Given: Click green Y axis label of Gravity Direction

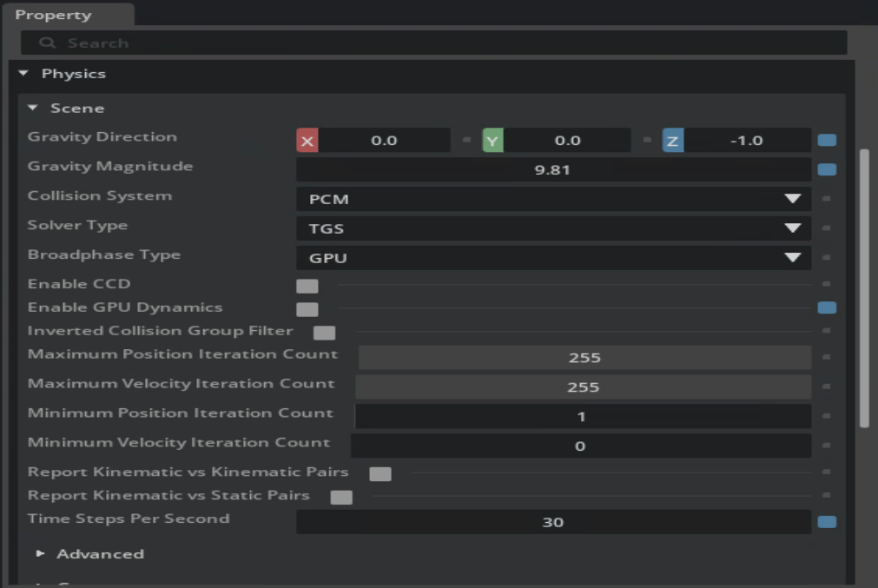Looking at the screenshot, I should pos(492,141).
